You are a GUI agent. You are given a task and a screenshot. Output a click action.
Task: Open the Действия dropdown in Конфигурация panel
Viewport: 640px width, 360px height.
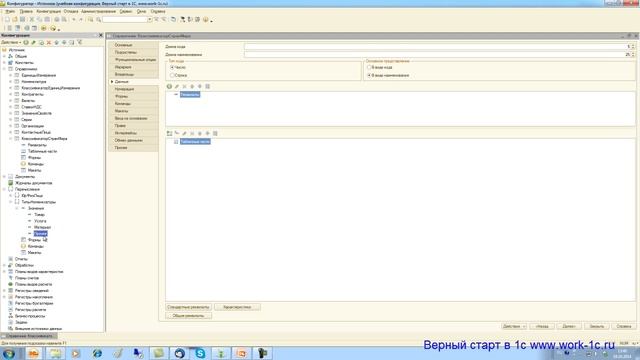[11, 42]
